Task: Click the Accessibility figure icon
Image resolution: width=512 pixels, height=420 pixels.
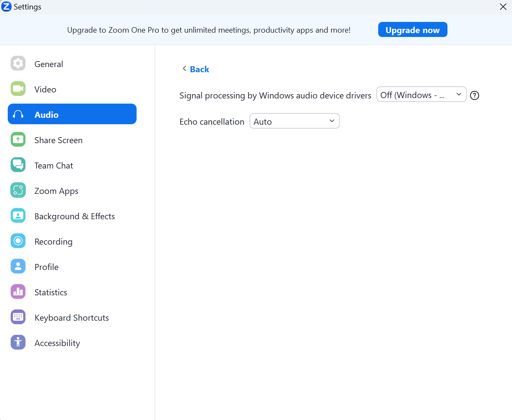Action: (18, 342)
